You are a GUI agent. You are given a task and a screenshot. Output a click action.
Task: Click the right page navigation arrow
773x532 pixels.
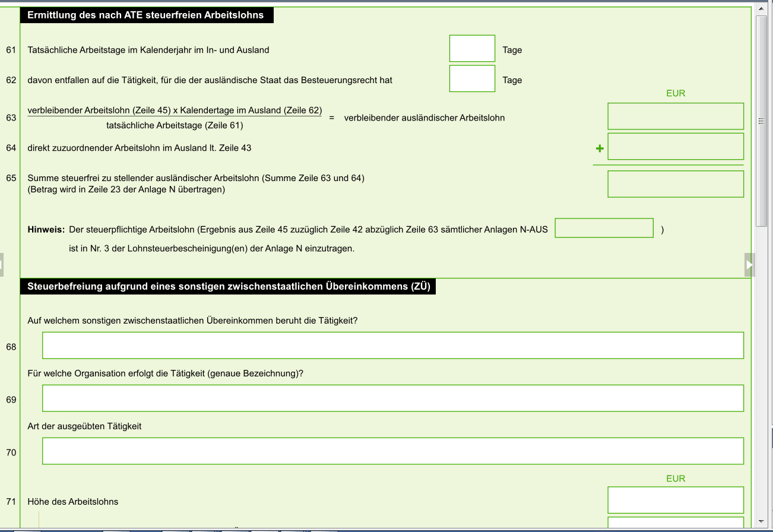click(750, 264)
